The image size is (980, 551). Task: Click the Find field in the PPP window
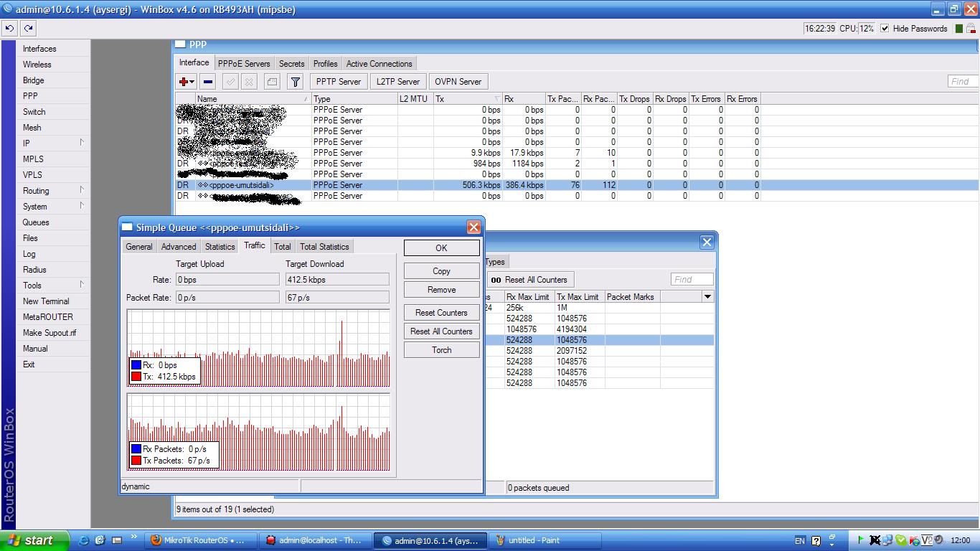pos(962,82)
